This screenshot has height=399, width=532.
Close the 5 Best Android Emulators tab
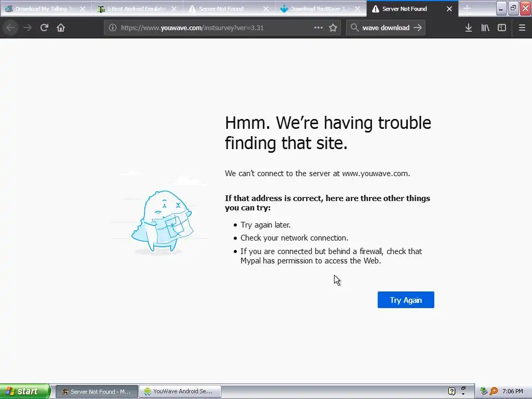[174, 9]
